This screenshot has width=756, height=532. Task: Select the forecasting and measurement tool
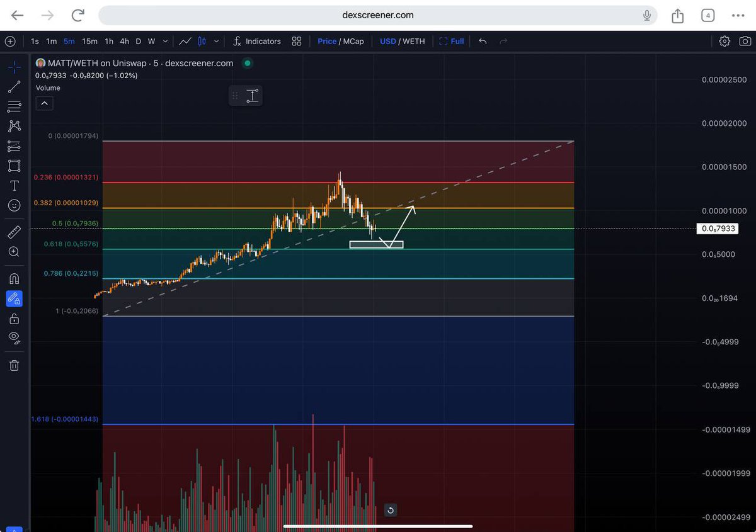[14, 146]
